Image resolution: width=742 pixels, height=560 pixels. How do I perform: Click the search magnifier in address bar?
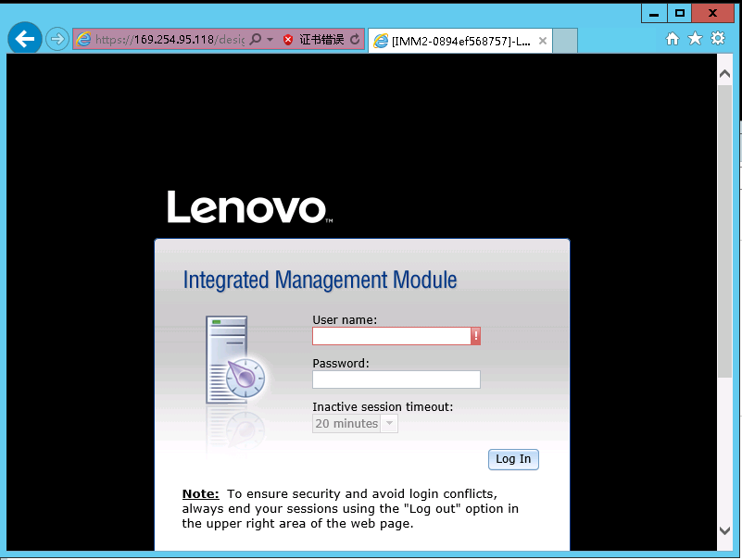coord(256,39)
